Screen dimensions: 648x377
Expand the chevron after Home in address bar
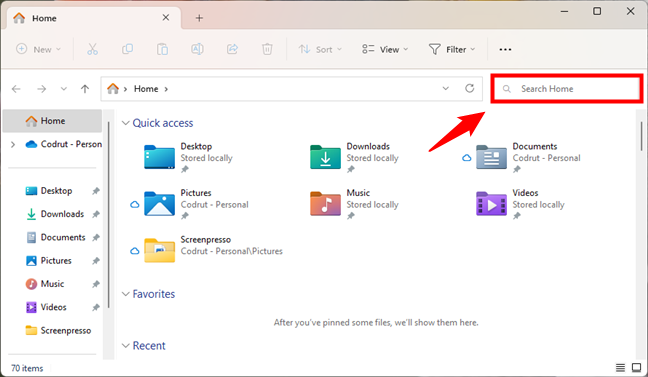pyautogui.click(x=166, y=89)
